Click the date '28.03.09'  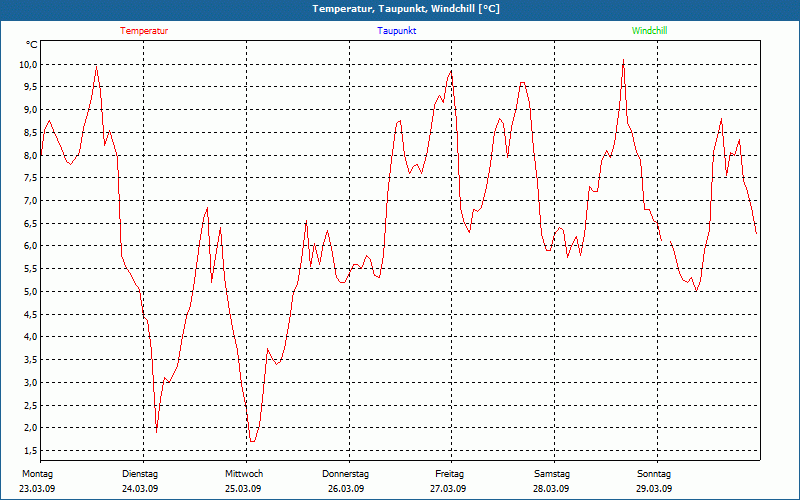pos(551,489)
